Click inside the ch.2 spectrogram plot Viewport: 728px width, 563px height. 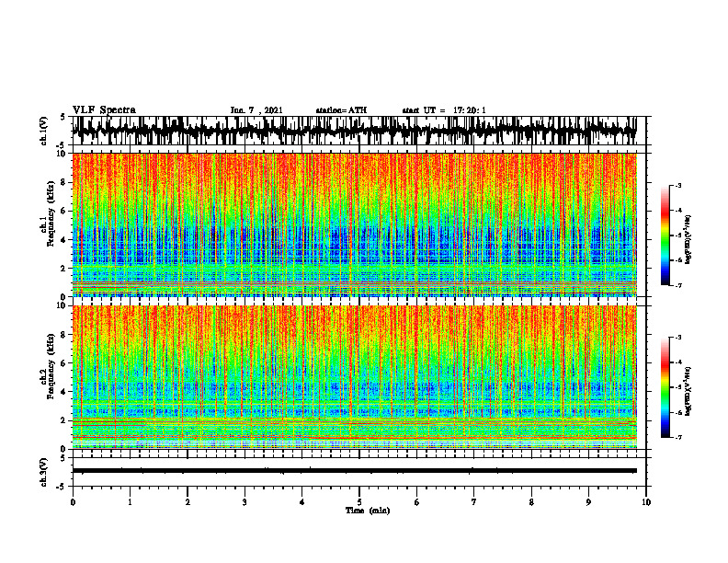point(354,377)
